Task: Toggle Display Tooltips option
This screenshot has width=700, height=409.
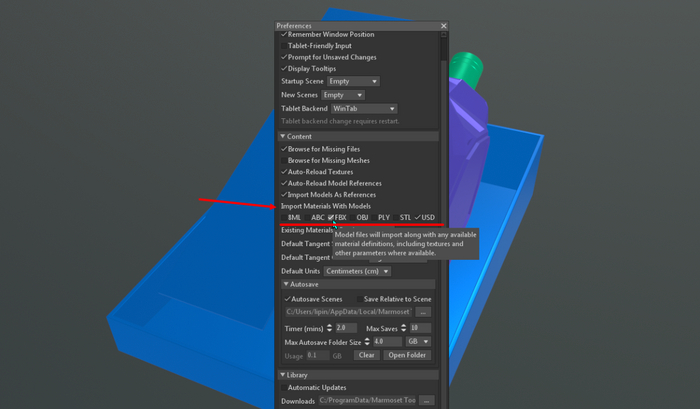Action: coord(284,68)
